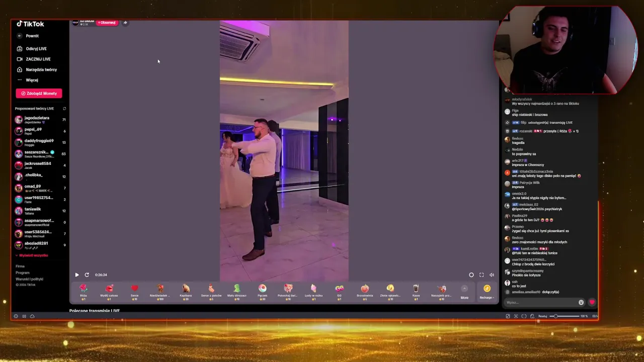Open the streamer's profile avatar
The height and width of the screenshot is (362, 644).
pos(75,23)
